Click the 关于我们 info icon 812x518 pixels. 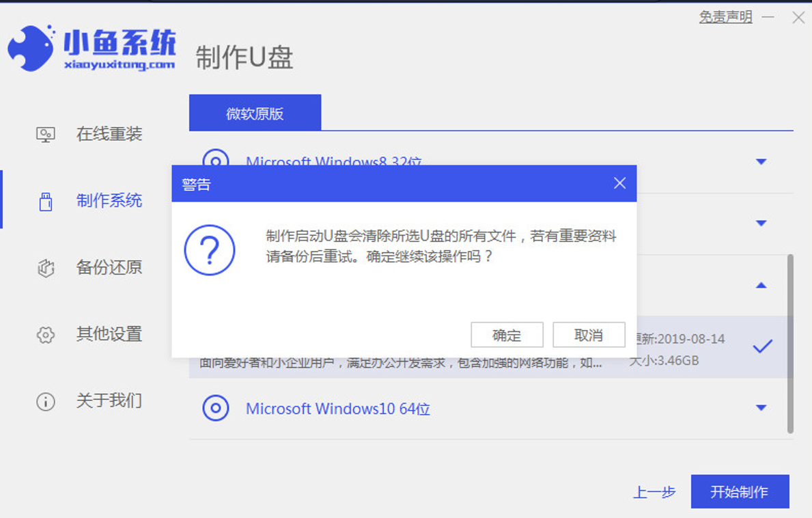tap(45, 401)
